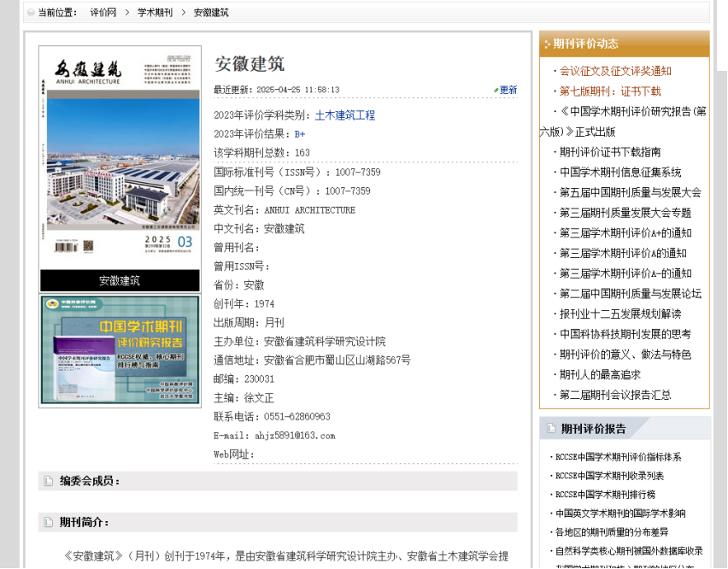The image size is (728, 569).
Task: Open 自然科学类核心期刊被国外数据库收录 link
Action: pos(629,551)
